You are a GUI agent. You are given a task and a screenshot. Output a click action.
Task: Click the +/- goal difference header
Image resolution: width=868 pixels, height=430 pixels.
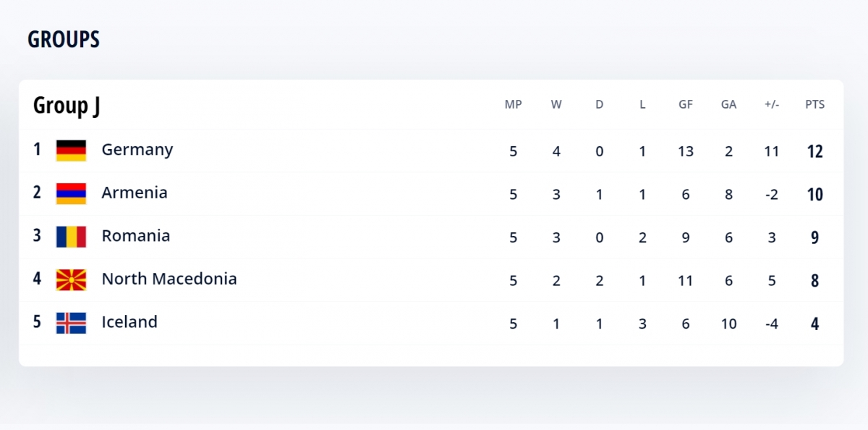pyautogui.click(x=772, y=104)
